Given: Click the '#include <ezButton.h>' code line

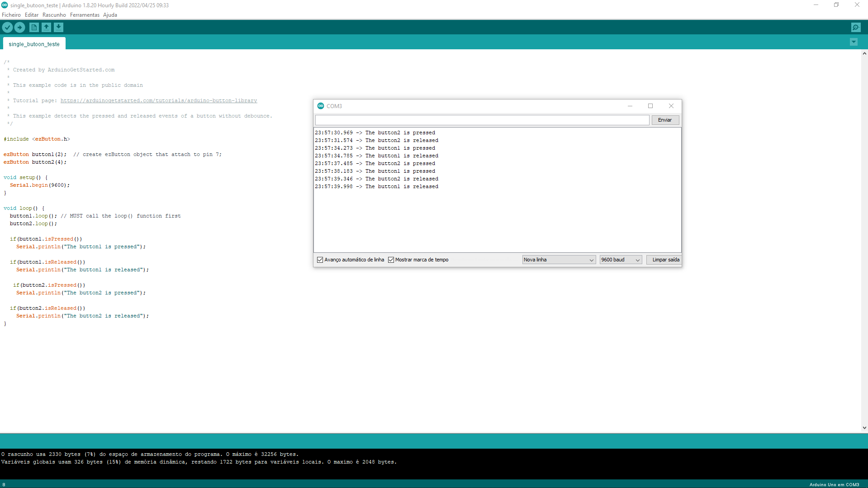Looking at the screenshot, I should pyautogui.click(x=37, y=139).
